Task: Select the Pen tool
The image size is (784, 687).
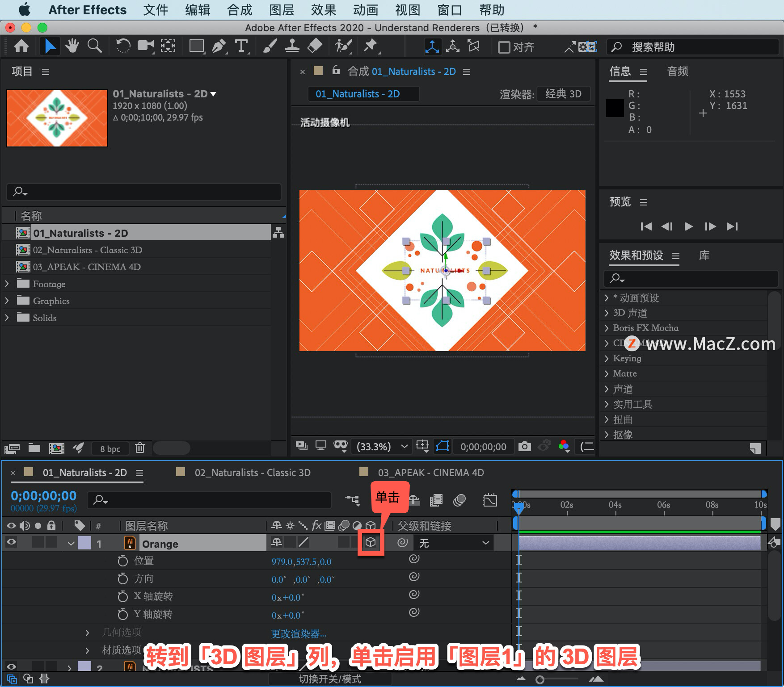Action: [219, 46]
